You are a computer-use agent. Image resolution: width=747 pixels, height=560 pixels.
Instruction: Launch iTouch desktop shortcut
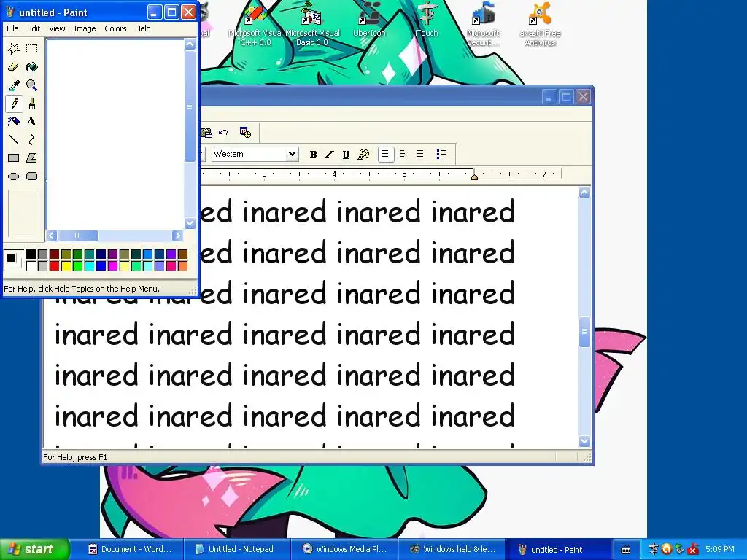coord(426,20)
